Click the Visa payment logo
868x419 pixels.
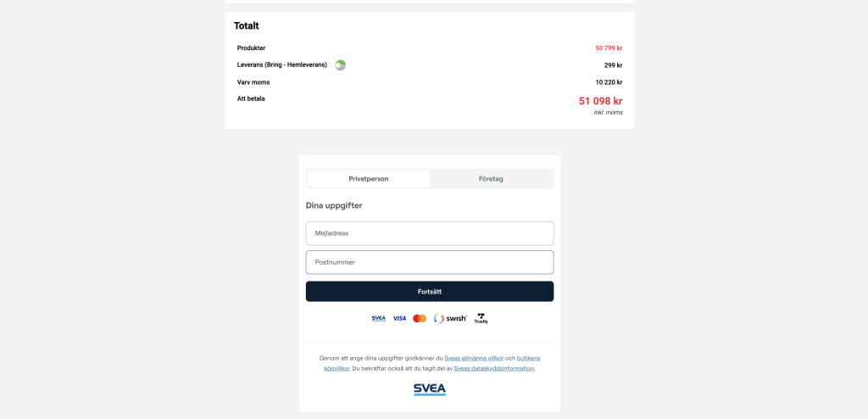pyautogui.click(x=399, y=319)
